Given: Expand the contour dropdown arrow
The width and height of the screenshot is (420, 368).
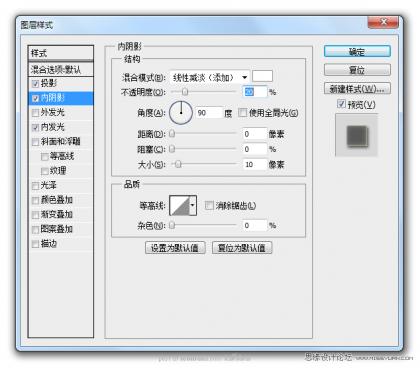Looking at the screenshot, I should (x=193, y=206).
